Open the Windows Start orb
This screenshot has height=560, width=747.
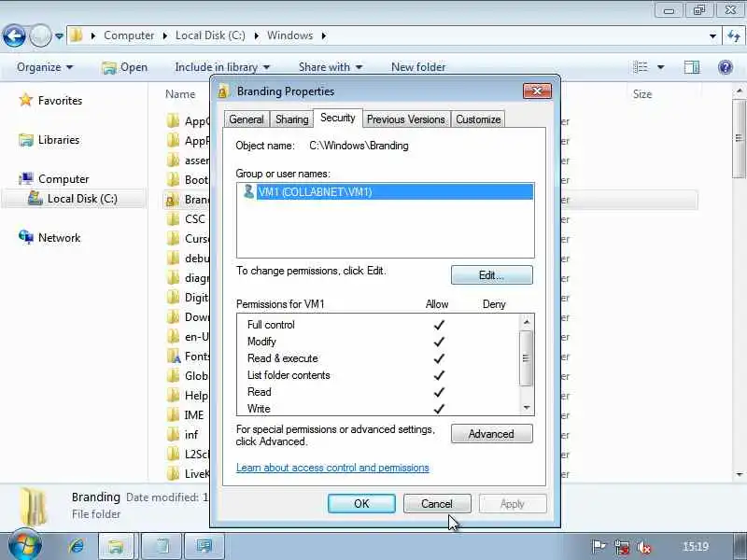point(25,545)
